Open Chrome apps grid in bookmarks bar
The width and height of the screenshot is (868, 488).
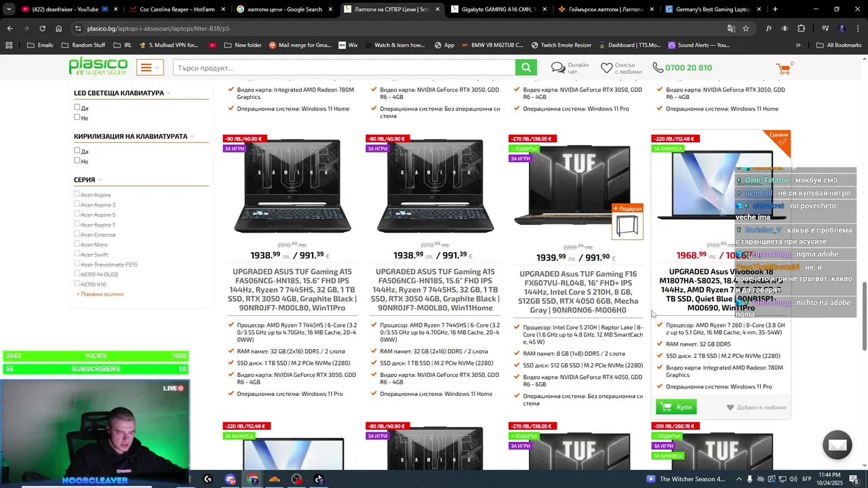(9, 45)
